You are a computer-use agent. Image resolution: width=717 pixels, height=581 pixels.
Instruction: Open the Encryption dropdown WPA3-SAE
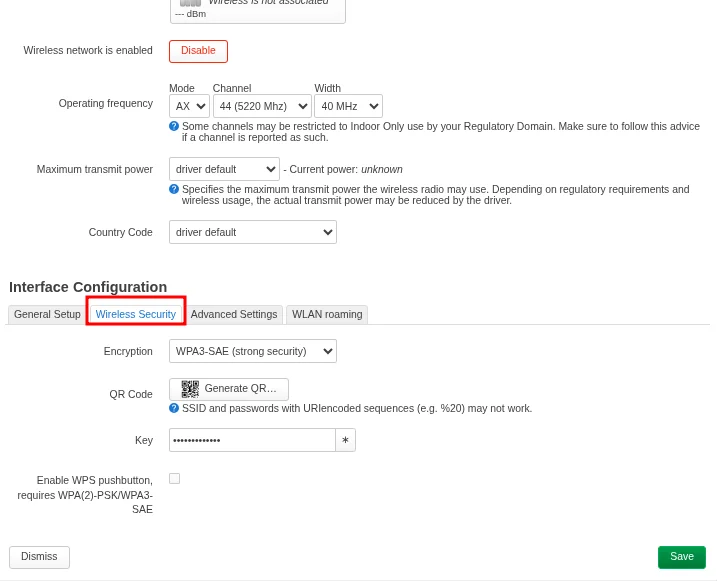point(252,351)
